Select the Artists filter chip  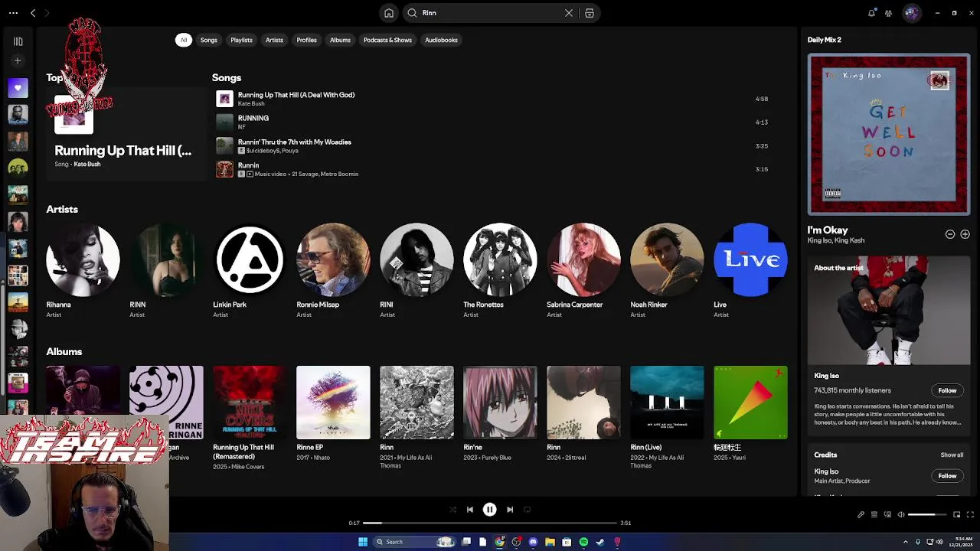[x=274, y=40]
